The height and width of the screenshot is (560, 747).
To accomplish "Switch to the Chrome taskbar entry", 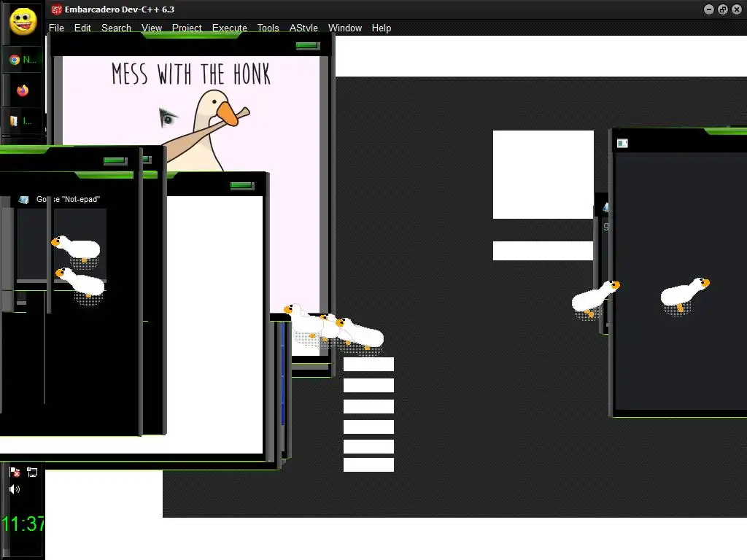I will point(22,60).
